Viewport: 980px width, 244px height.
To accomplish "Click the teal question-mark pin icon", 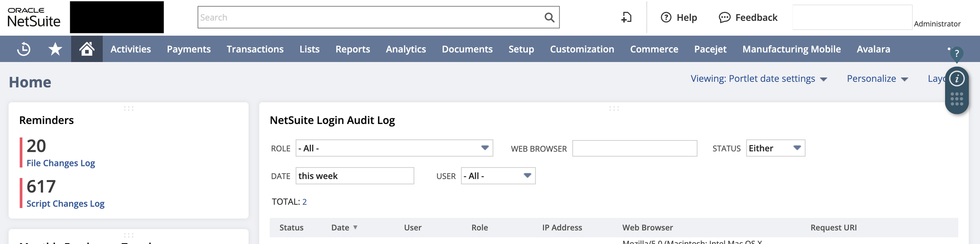I will 957,54.
